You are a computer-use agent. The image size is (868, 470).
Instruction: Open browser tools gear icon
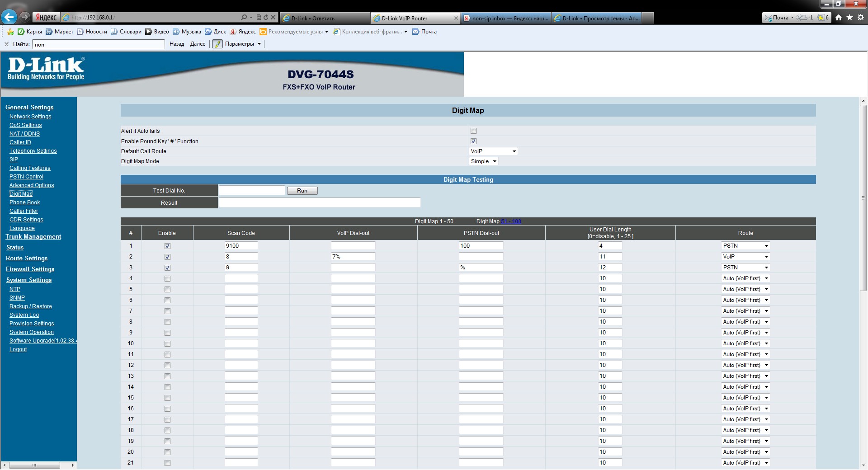pos(860,18)
